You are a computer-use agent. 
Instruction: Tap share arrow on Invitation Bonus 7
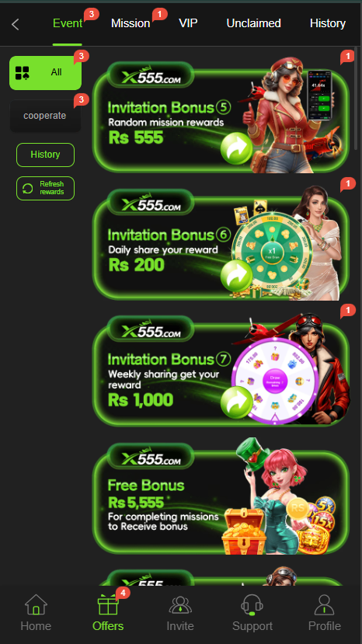coord(236,402)
